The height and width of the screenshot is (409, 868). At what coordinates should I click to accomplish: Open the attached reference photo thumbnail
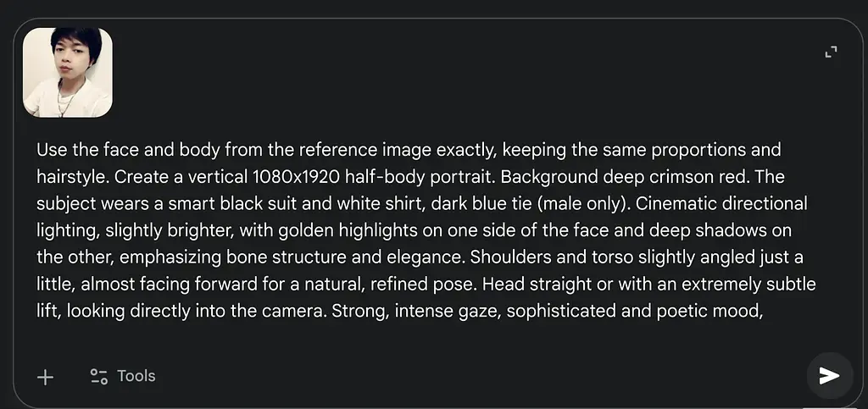click(x=68, y=72)
